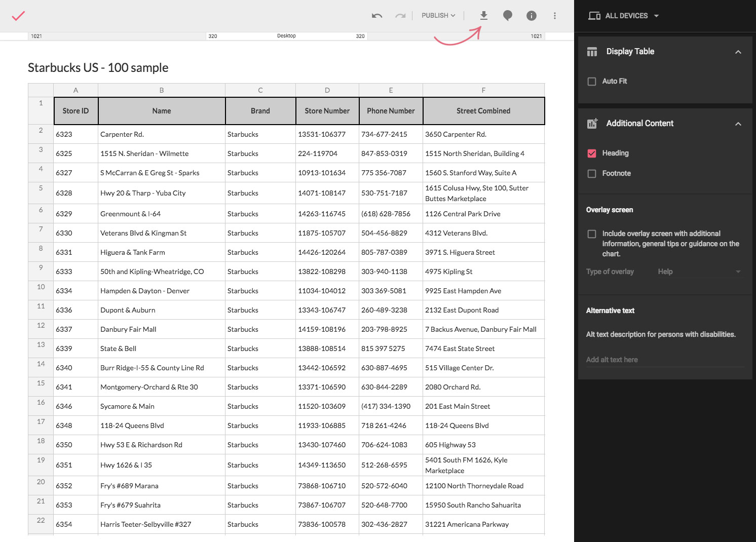Viewport: 756px width, 542px height.
Task: Collapse the Display Table section
Action: 738,52
